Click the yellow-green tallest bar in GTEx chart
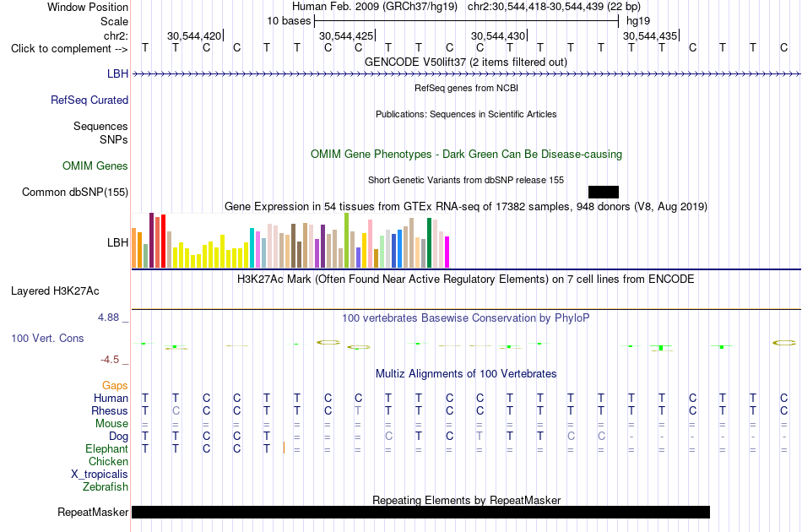The height and width of the screenshot is (532, 802). (x=346, y=241)
